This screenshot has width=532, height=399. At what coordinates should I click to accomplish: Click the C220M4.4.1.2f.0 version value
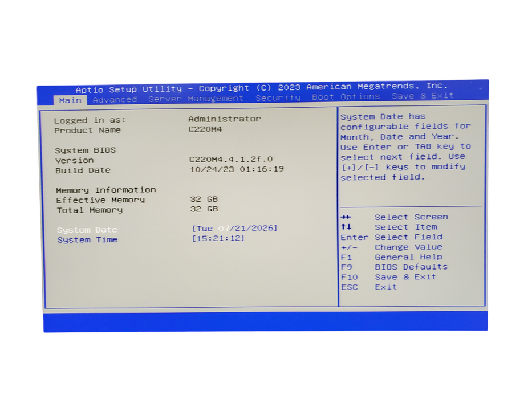[231, 159]
